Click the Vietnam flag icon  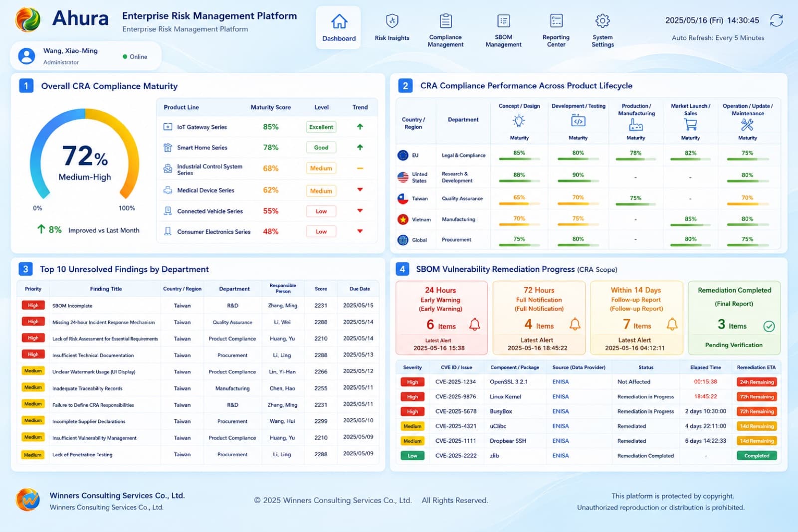[403, 219]
